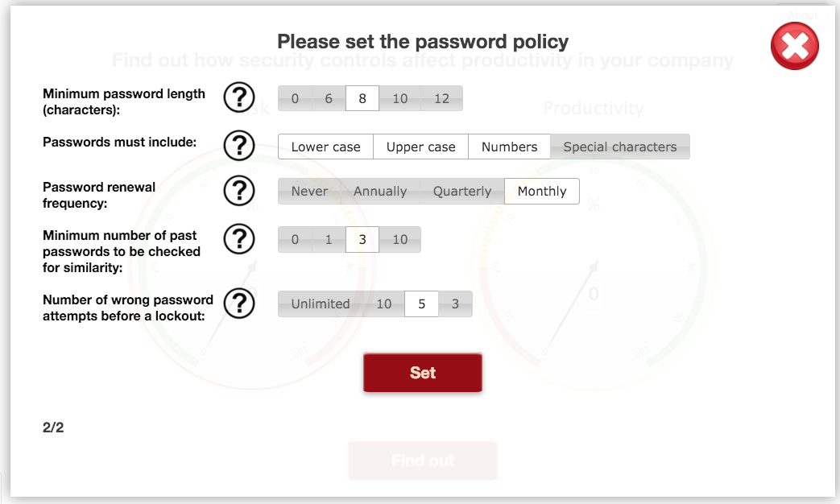
Task: Choose Quarterly password renewal frequency
Action: click(x=461, y=191)
